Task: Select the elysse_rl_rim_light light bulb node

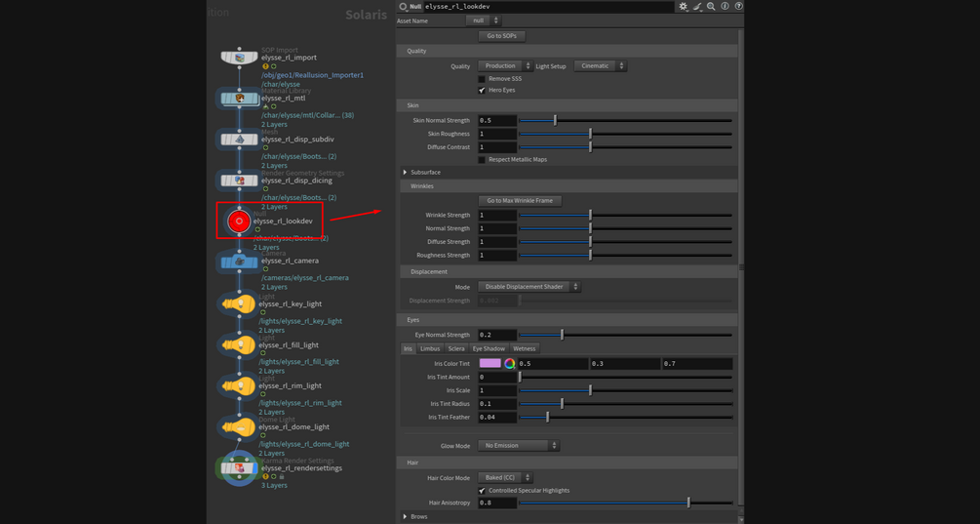Action: pos(239,385)
